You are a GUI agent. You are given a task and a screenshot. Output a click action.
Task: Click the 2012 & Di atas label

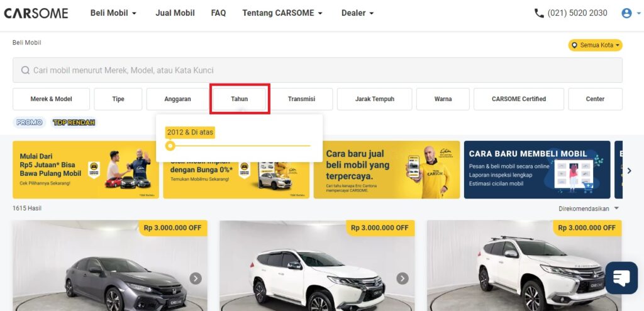point(190,133)
